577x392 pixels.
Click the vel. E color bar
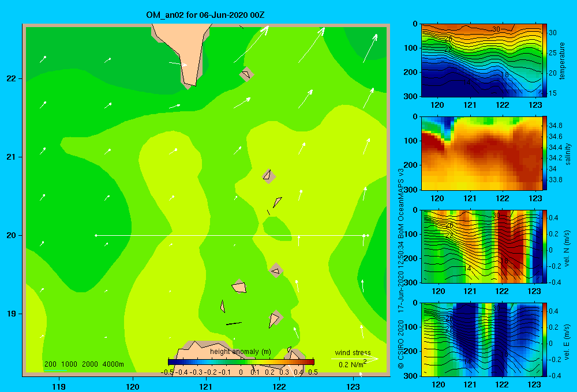click(545, 340)
